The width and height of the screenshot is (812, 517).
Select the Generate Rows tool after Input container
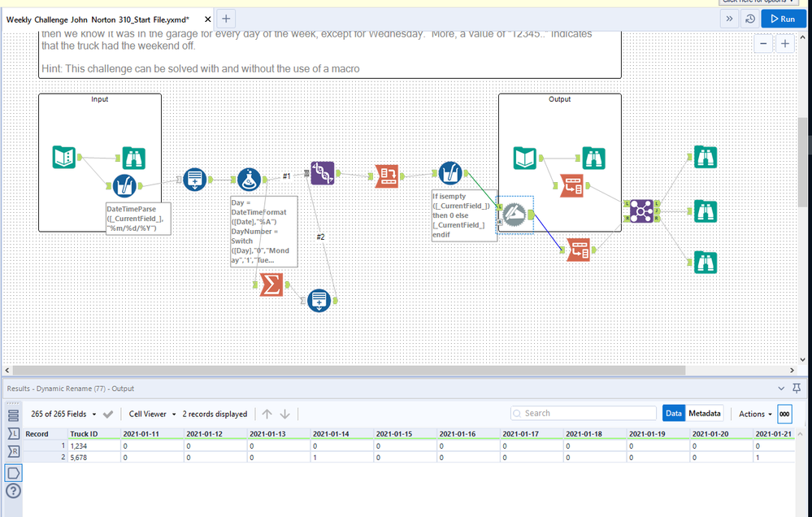click(x=195, y=180)
